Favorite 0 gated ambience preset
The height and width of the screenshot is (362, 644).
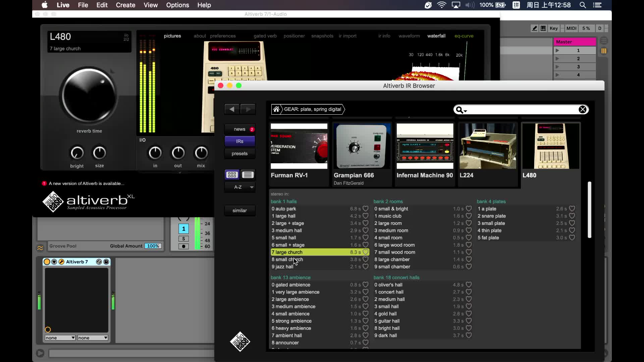[366, 285]
